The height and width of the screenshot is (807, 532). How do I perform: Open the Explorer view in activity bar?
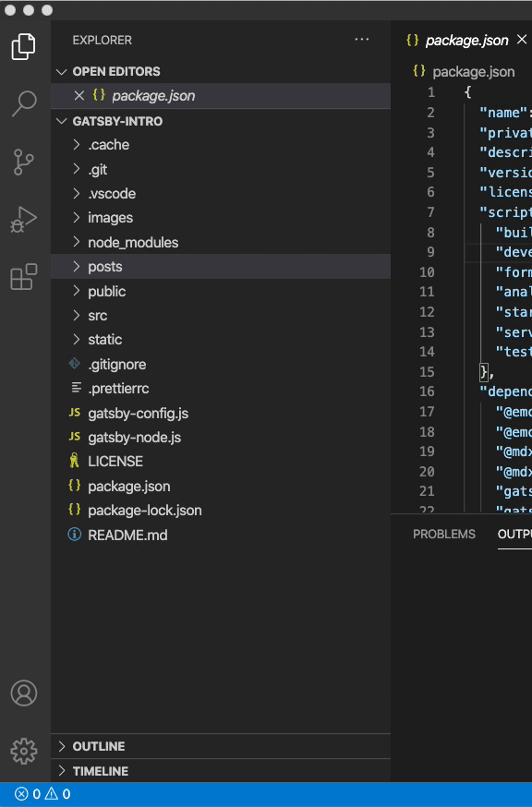24,47
